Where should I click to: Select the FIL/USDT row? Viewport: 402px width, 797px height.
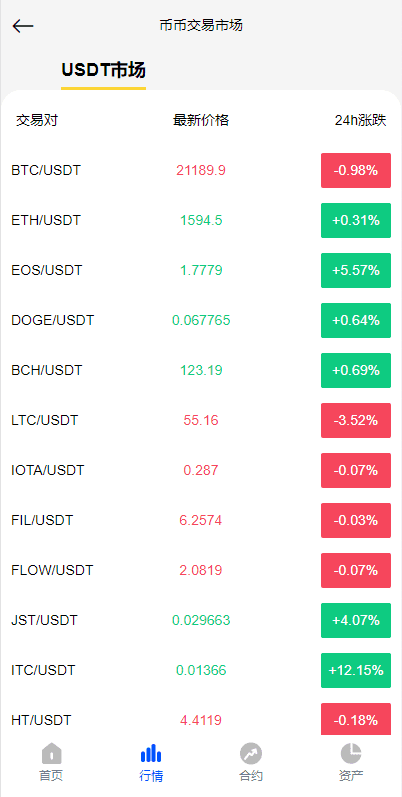click(x=201, y=520)
